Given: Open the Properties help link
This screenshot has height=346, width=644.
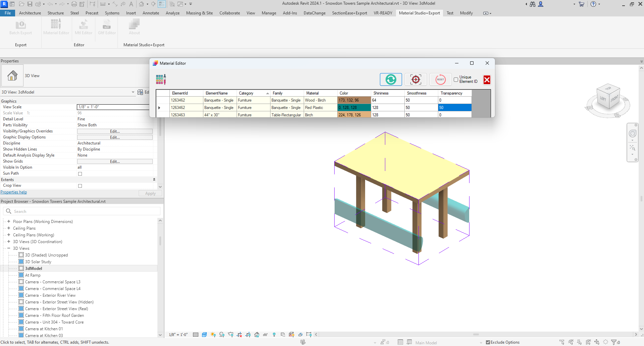Looking at the screenshot, I should (x=14, y=192).
